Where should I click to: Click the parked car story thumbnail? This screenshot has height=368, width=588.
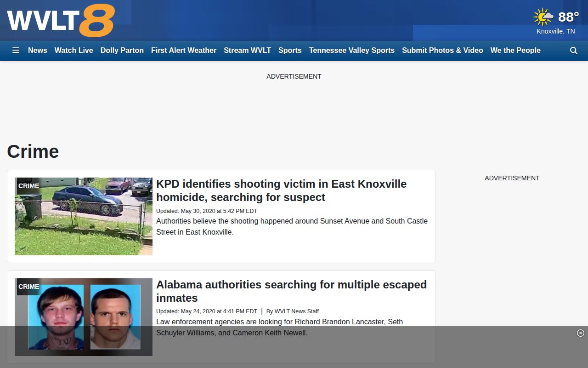84,216
